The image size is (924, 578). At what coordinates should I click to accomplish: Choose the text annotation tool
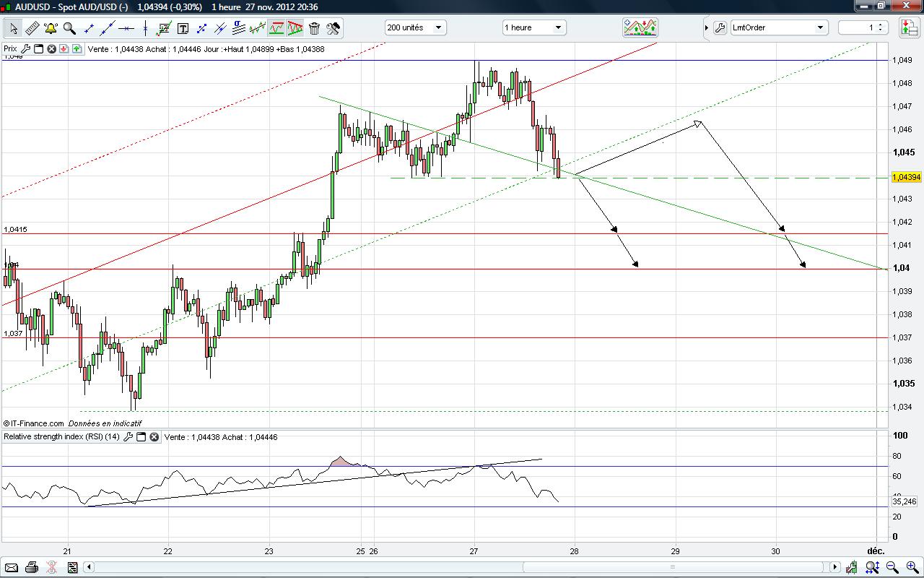183,28
